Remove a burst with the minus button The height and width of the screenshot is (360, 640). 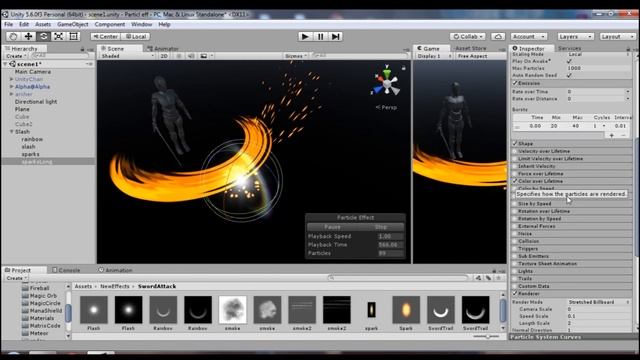click(x=623, y=135)
